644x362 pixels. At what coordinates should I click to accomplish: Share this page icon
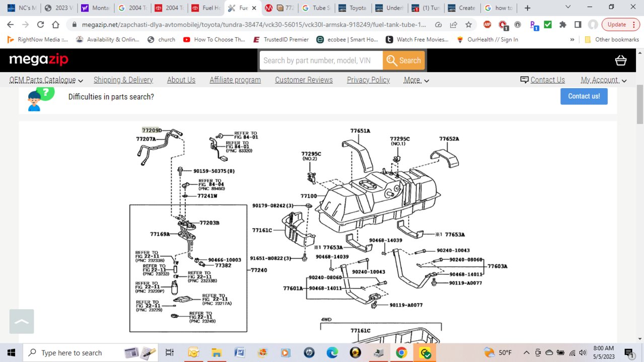click(454, 25)
